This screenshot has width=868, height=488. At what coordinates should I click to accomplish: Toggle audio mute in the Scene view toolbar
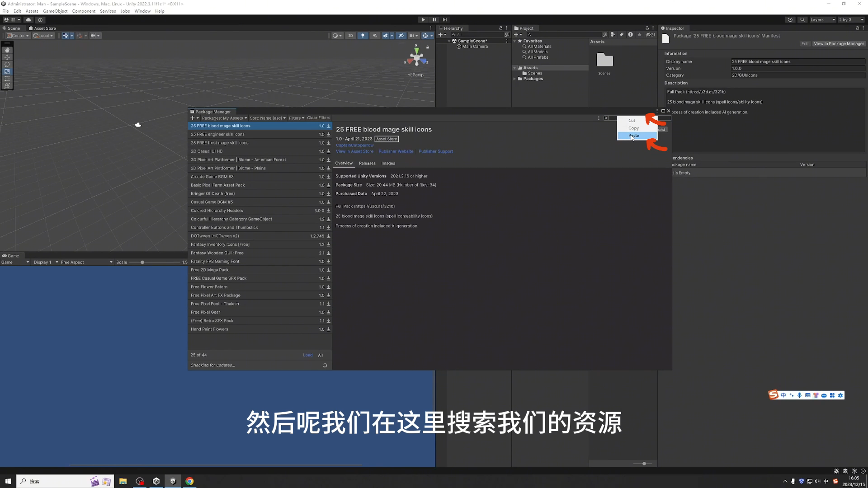(x=375, y=35)
